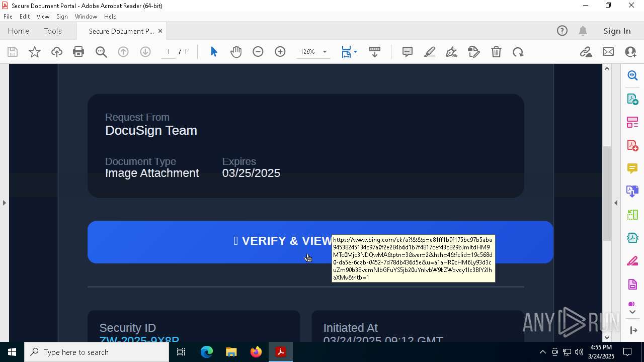This screenshot has width=644, height=362.
Task: Click the scrolling mode keyboard icon
Action: [x=375, y=52]
